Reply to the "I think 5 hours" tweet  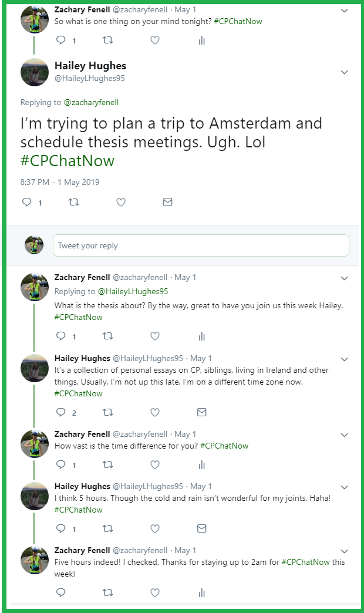(x=60, y=529)
